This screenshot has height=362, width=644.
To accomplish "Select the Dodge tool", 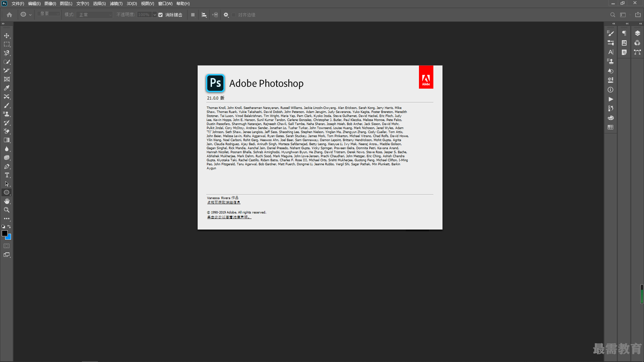I will pyautogui.click(x=7, y=158).
